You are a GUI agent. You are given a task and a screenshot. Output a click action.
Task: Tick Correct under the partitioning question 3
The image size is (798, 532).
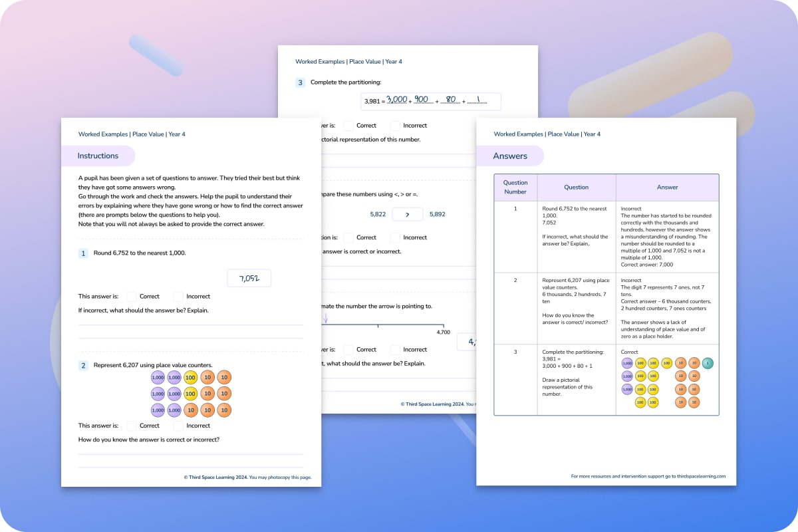point(348,125)
